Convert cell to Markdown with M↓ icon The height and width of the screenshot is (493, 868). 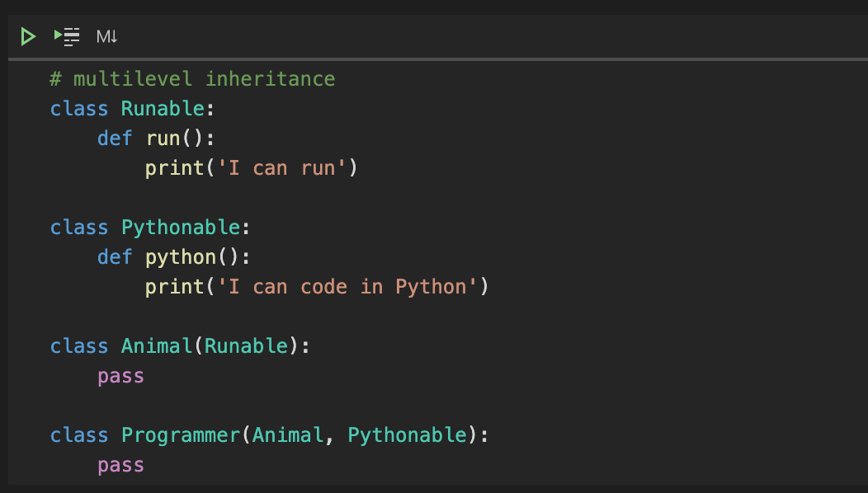pyautogui.click(x=107, y=36)
